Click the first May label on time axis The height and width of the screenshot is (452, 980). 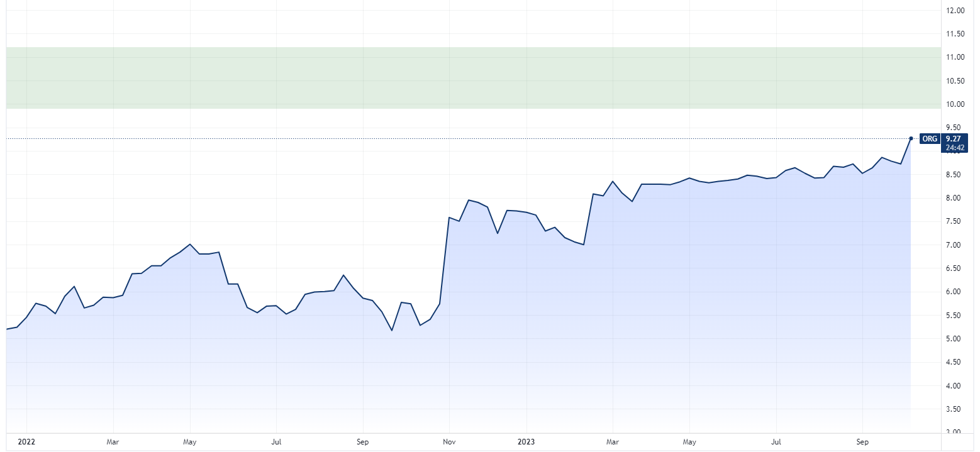click(x=190, y=442)
